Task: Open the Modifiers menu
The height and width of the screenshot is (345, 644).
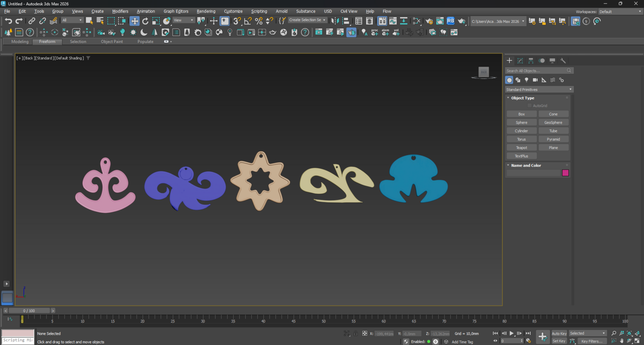Action: pos(120,11)
